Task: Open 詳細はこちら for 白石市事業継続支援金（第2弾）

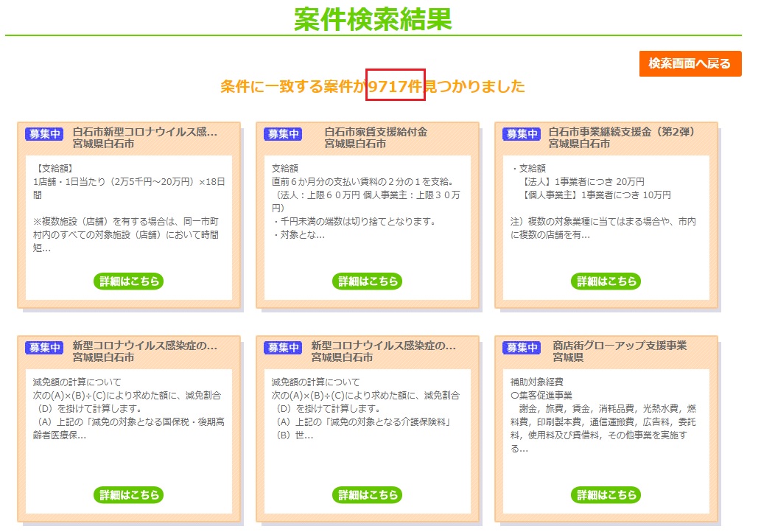Action: point(606,281)
